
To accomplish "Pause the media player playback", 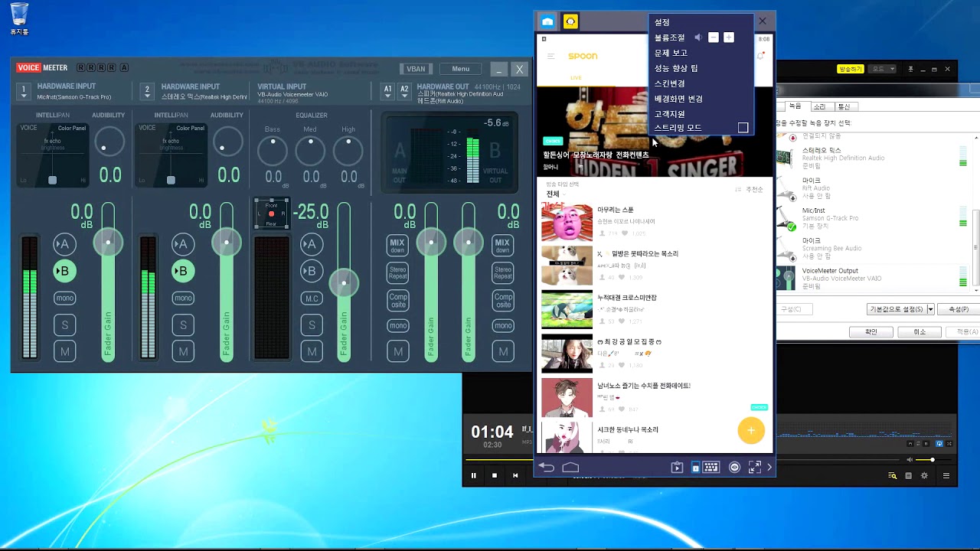I will click(x=473, y=475).
